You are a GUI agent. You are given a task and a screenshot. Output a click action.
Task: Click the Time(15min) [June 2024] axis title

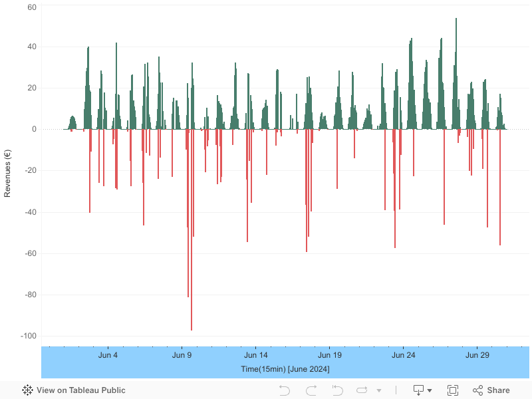coord(285,369)
